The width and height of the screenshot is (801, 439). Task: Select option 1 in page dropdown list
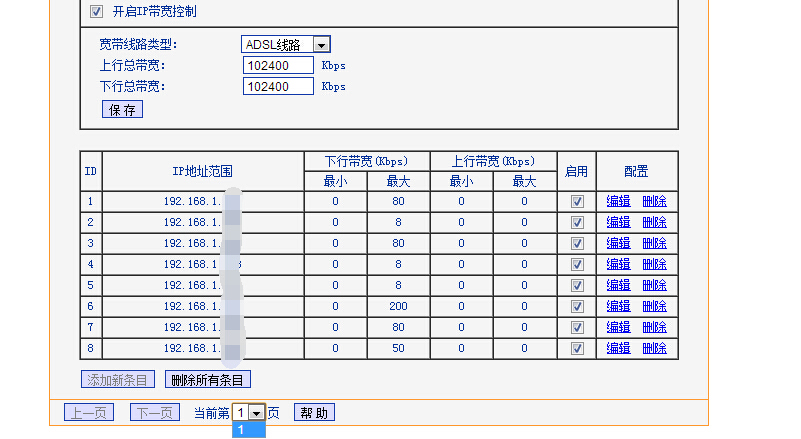click(x=249, y=430)
